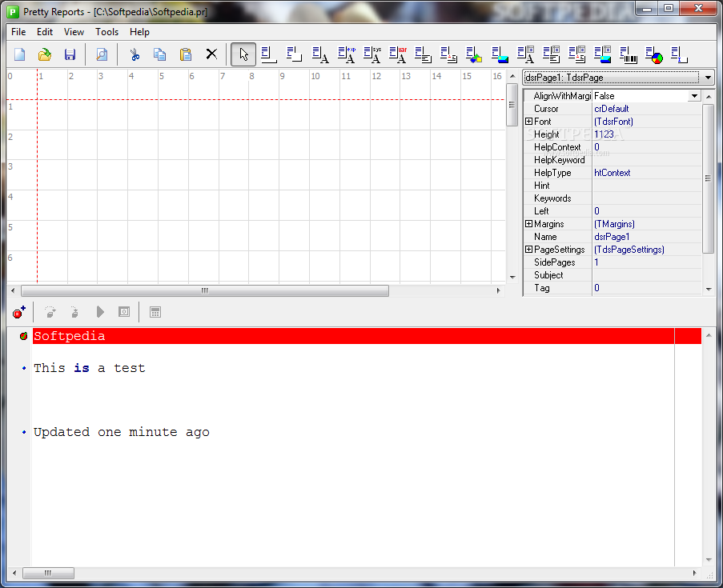Image resolution: width=723 pixels, height=588 pixels.
Task: Insert variable text 'var' component
Action: tap(398, 55)
